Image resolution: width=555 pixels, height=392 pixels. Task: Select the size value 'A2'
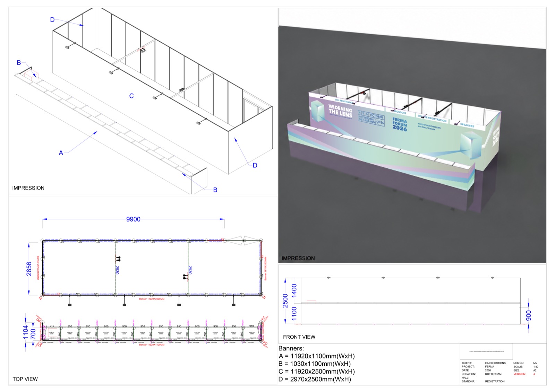click(535, 371)
